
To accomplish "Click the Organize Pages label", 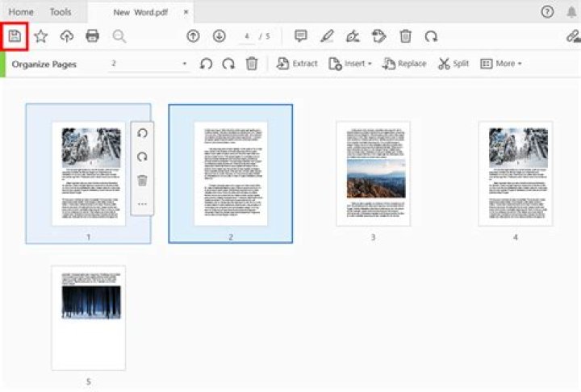I will pyautogui.click(x=44, y=64).
